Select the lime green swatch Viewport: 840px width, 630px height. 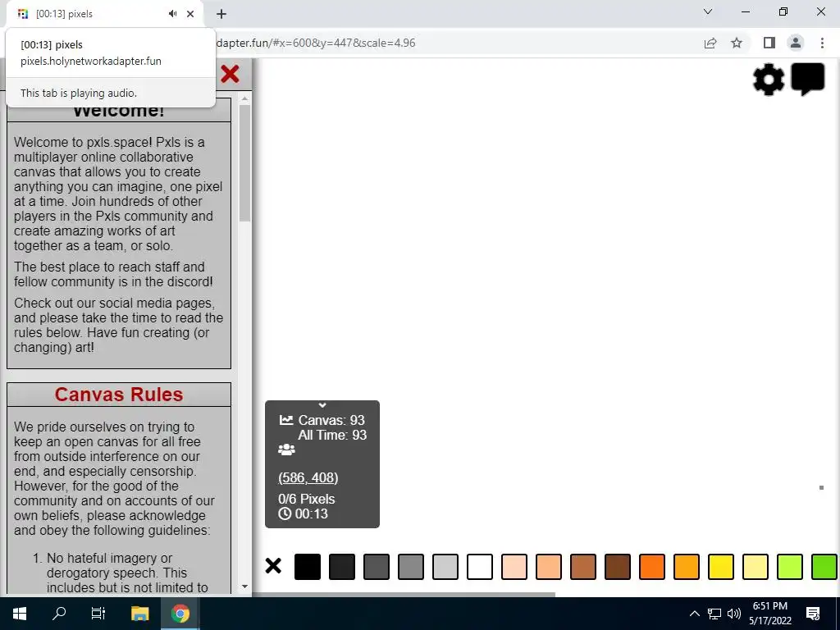click(790, 567)
